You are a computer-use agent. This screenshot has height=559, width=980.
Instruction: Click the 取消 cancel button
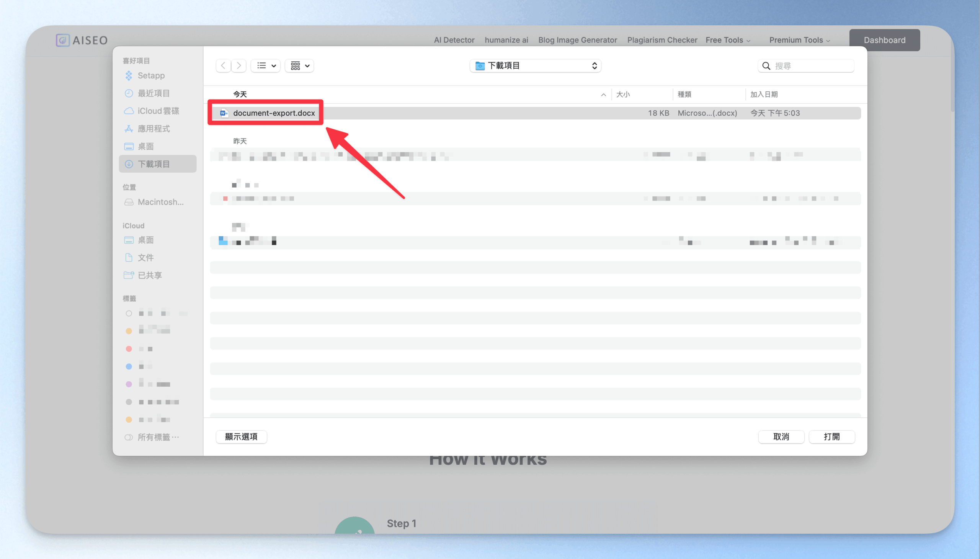pos(781,436)
